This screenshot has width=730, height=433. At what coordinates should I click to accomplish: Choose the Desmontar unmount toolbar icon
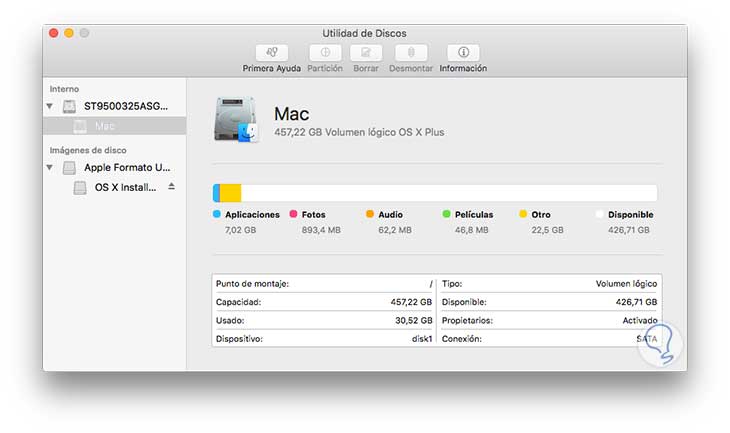point(411,53)
